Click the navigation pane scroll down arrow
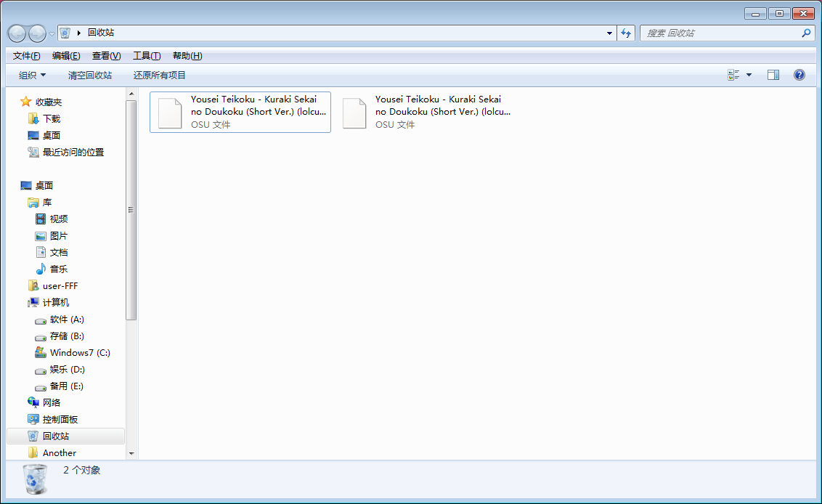This screenshot has width=822, height=504. (x=131, y=454)
